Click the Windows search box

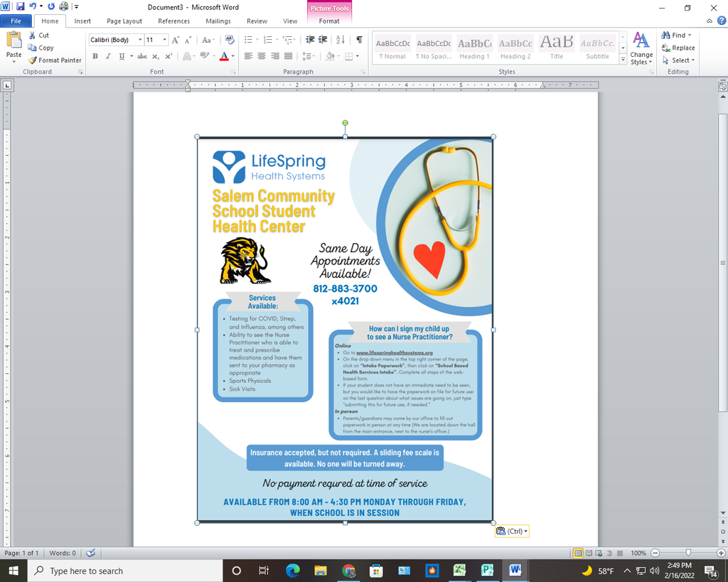tap(125, 571)
